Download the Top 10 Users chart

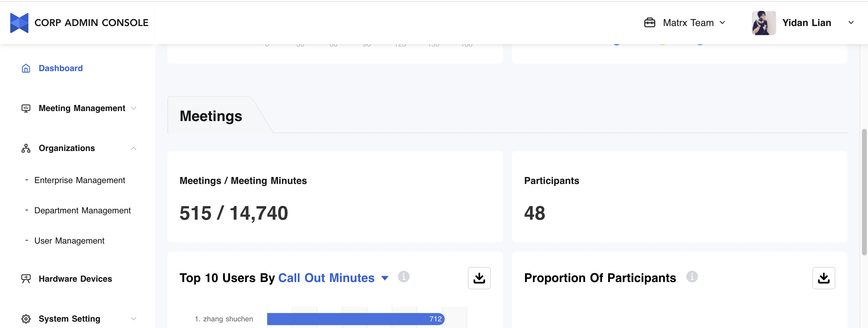479,278
